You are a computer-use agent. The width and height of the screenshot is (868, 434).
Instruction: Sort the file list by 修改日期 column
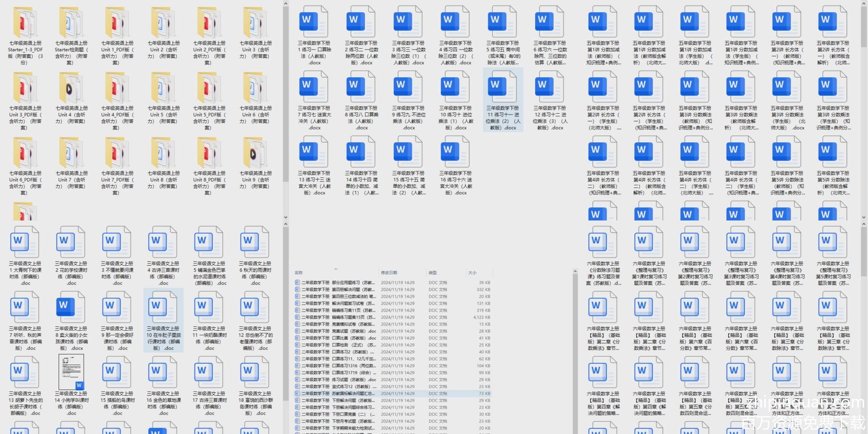[389, 273]
